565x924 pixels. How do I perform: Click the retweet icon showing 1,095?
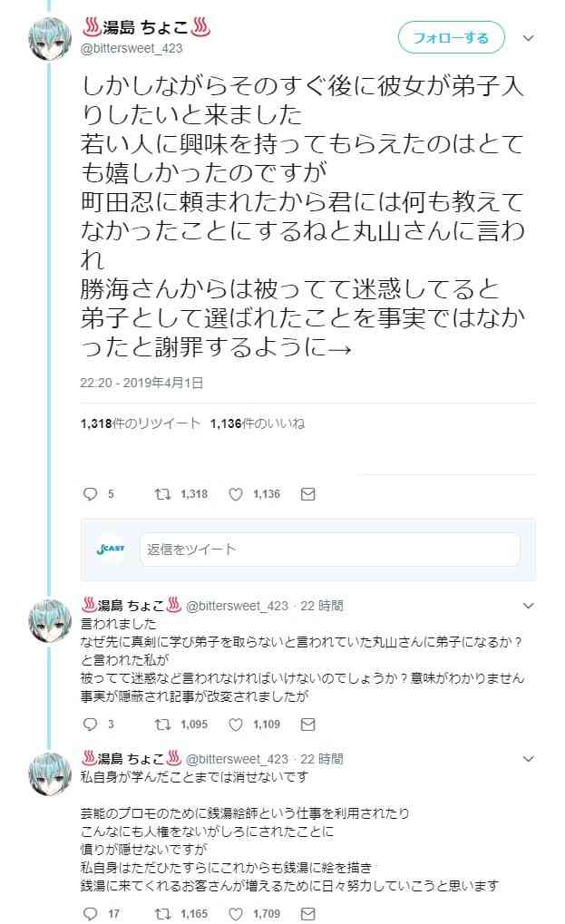[162, 724]
